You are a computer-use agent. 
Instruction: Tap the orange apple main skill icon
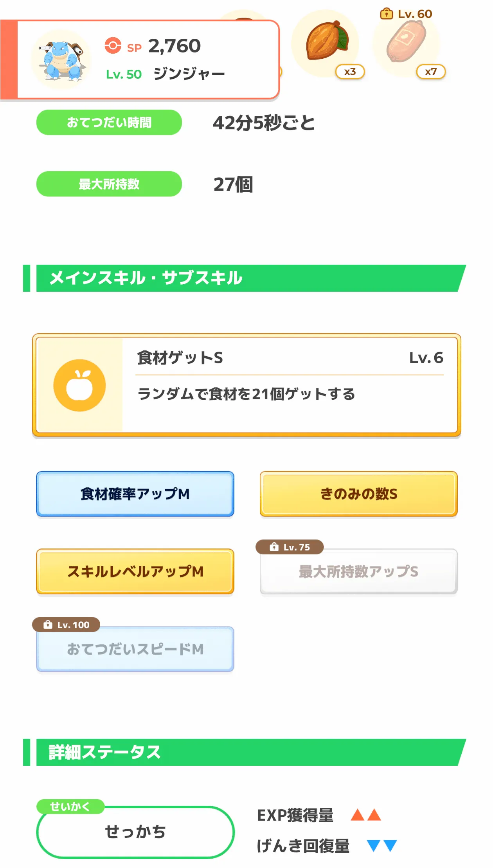tap(79, 385)
